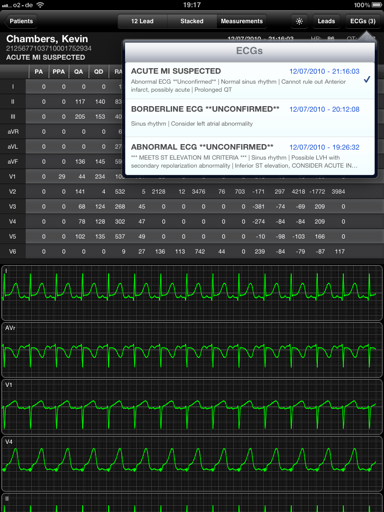Tap the WiFi signal icon in status bar

click(x=40, y=5)
